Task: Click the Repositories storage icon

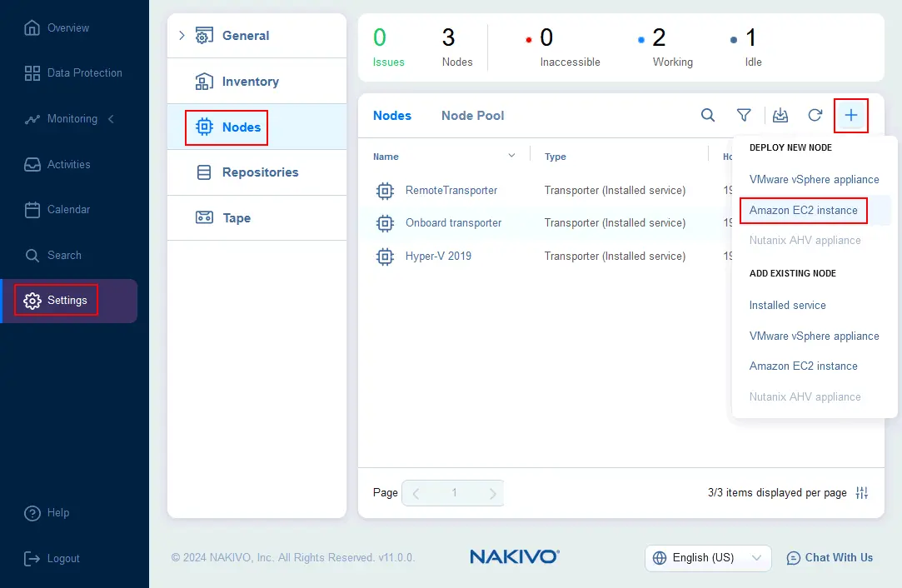Action: coord(204,172)
